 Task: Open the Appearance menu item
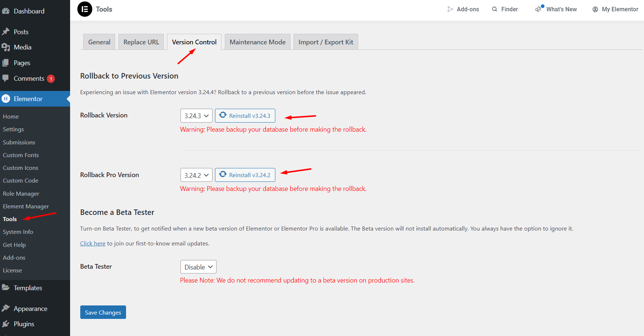[x=35, y=308]
